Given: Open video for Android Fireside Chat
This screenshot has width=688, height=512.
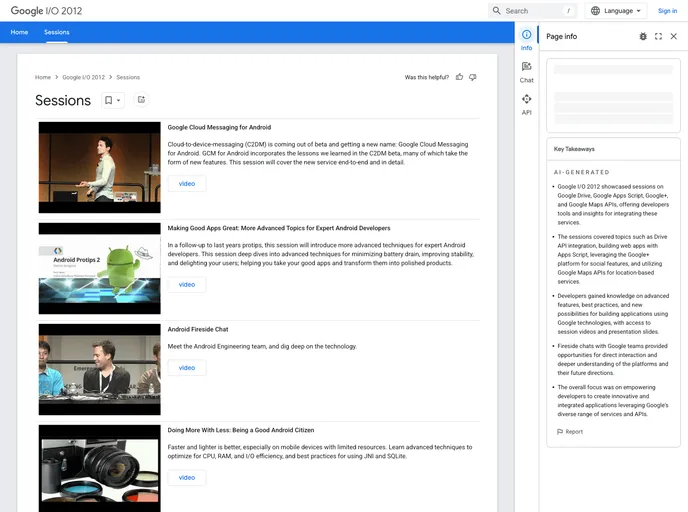Looking at the screenshot, I should coord(186,368).
